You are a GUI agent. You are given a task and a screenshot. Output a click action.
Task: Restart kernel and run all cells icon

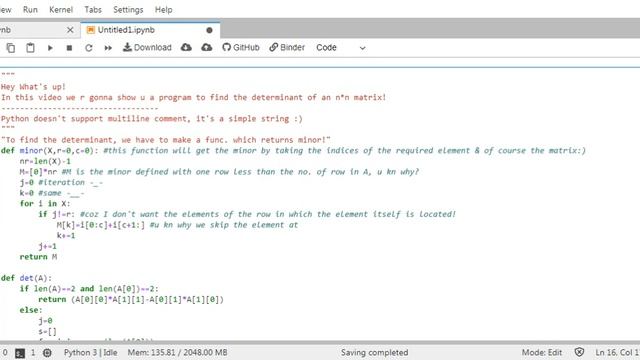tap(108, 48)
